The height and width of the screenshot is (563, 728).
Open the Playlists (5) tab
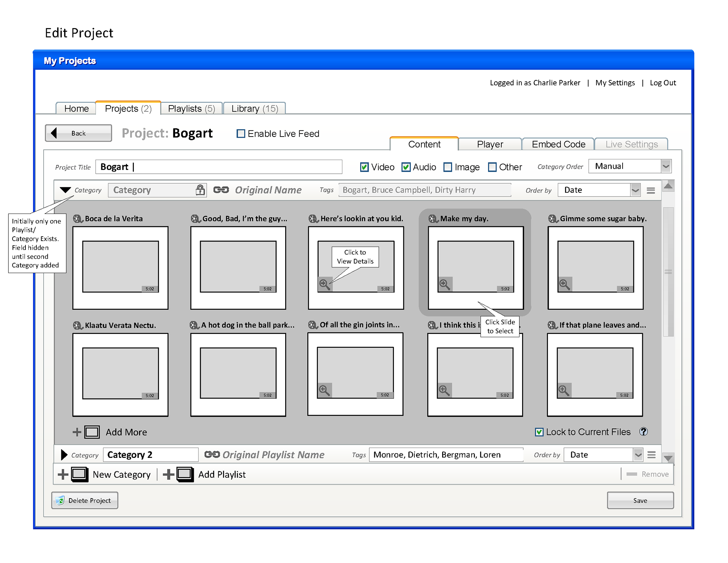(x=191, y=109)
